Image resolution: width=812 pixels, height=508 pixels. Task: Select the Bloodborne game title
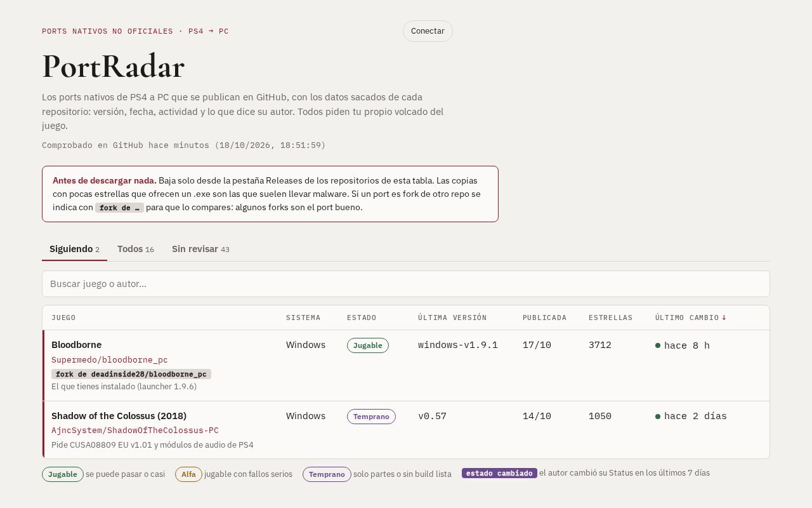pos(76,345)
